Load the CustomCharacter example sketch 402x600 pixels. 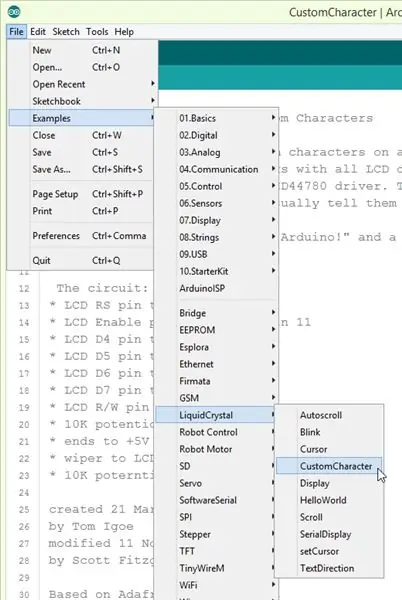(x=329, y=466)
